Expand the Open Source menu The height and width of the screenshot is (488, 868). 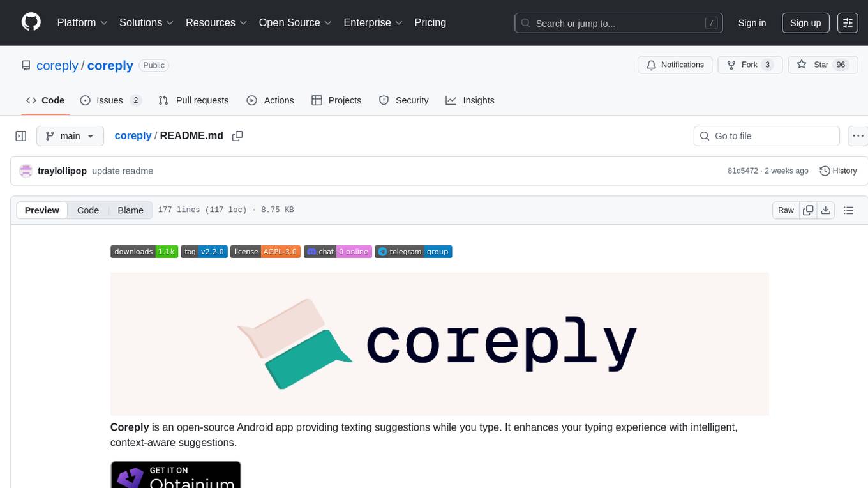coord(295,22)
